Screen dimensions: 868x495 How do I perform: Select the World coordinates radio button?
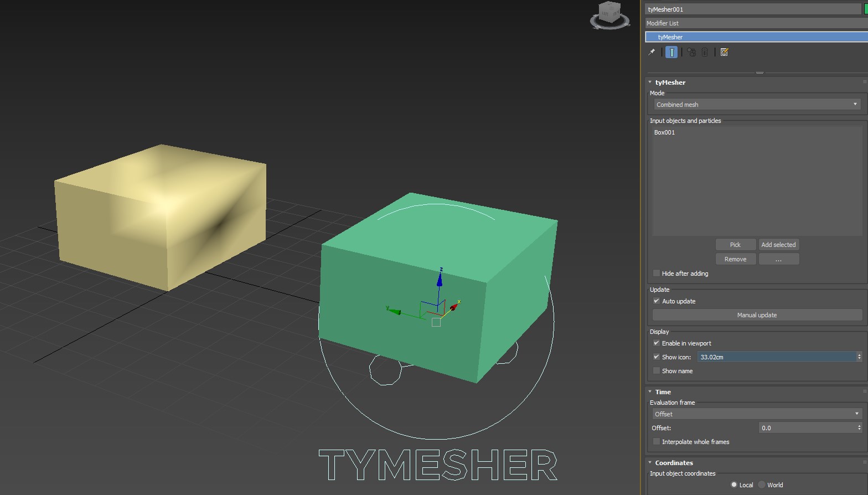(762, 485)
